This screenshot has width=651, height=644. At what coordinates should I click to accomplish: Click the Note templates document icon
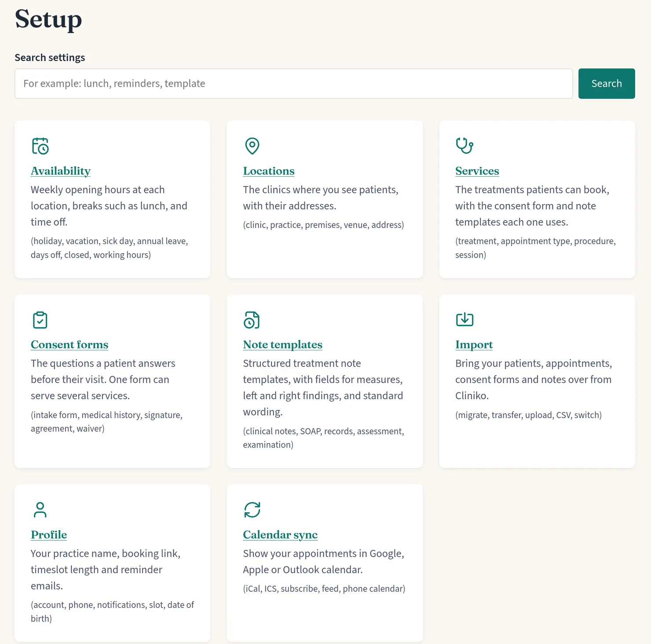[252, 320]
